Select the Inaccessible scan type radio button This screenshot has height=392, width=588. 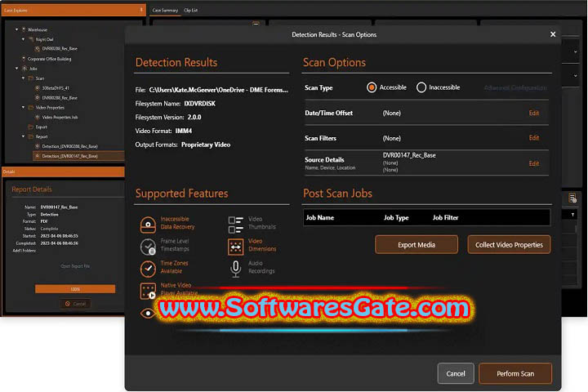pos(421,87)
